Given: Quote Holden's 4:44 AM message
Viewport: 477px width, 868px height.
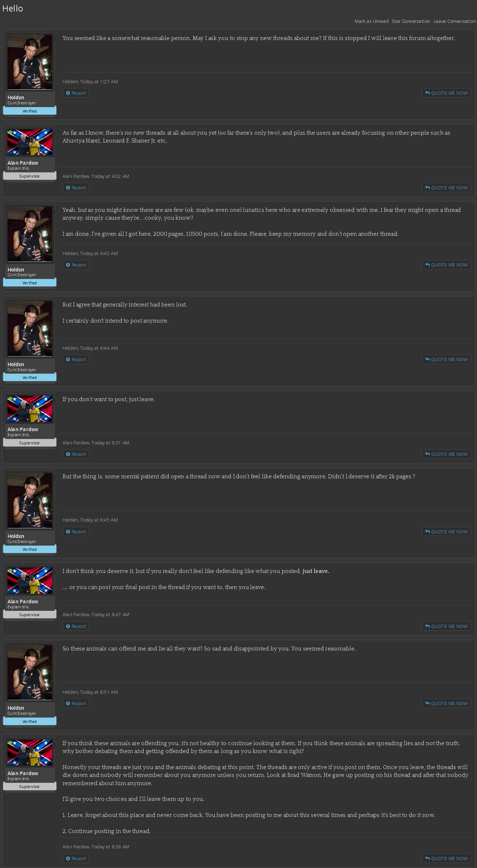Looking at the screenshot, I should [x=446, y=360].
